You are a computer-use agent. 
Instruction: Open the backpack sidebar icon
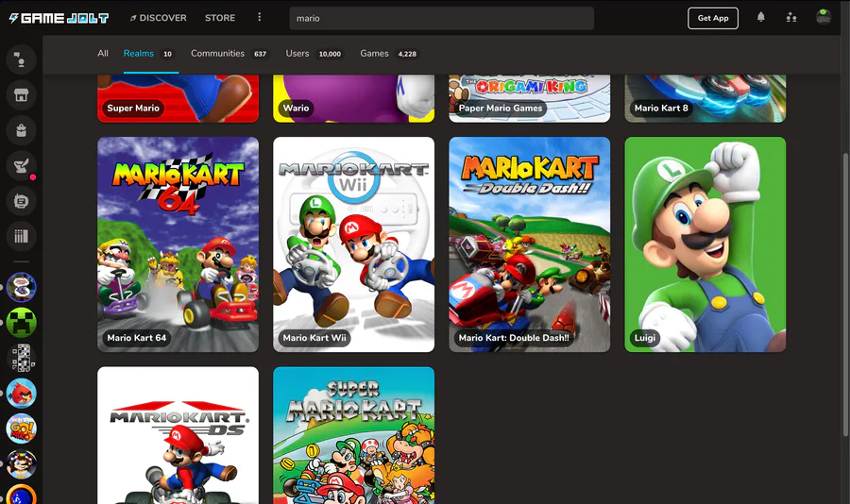pos(21,130)
